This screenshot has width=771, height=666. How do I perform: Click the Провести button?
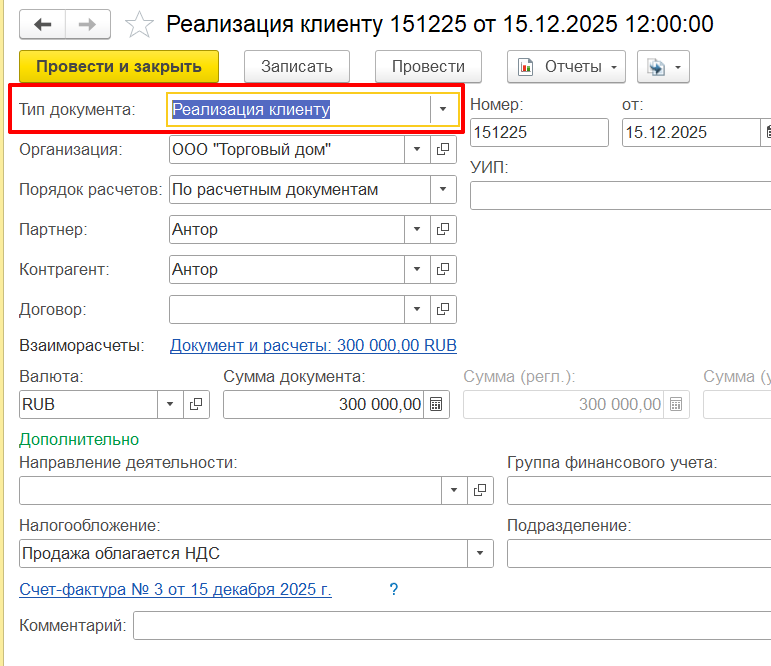pos(428,67)
